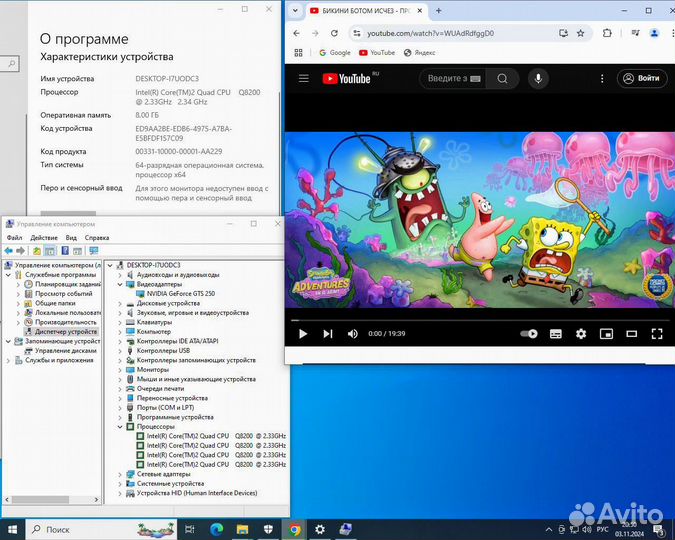Select NVIDIA GeForce GTS 250 device

[176, 294]
